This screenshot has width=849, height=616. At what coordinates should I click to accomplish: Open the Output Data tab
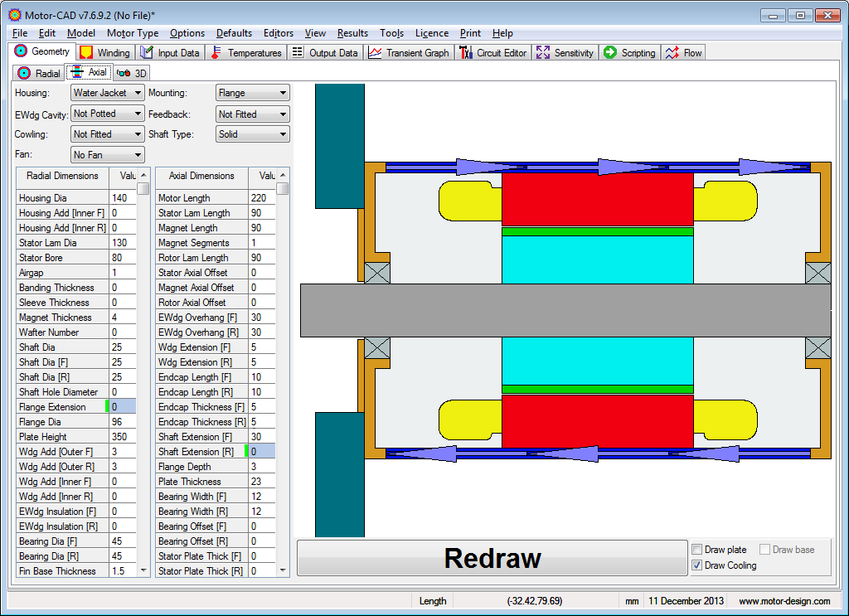click(324, 53)
